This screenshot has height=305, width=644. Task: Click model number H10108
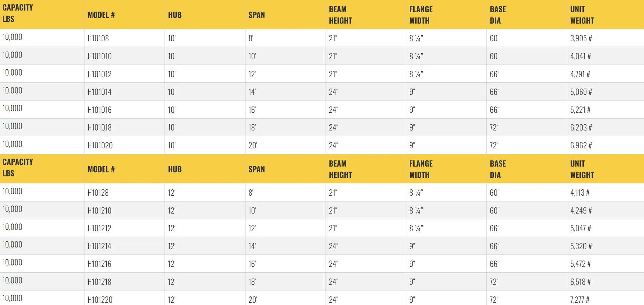[x=98, y=38]
